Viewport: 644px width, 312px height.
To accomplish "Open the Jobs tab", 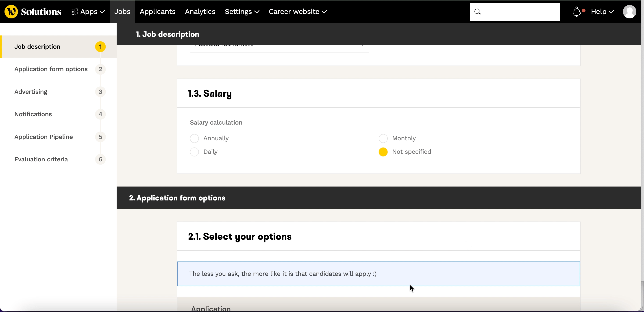I will click(x=122, y=11).
